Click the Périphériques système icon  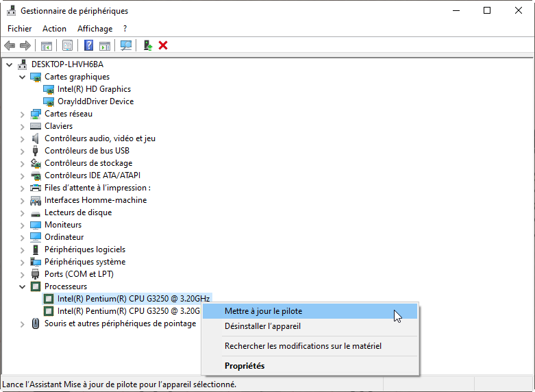click(x=36, y=262)
